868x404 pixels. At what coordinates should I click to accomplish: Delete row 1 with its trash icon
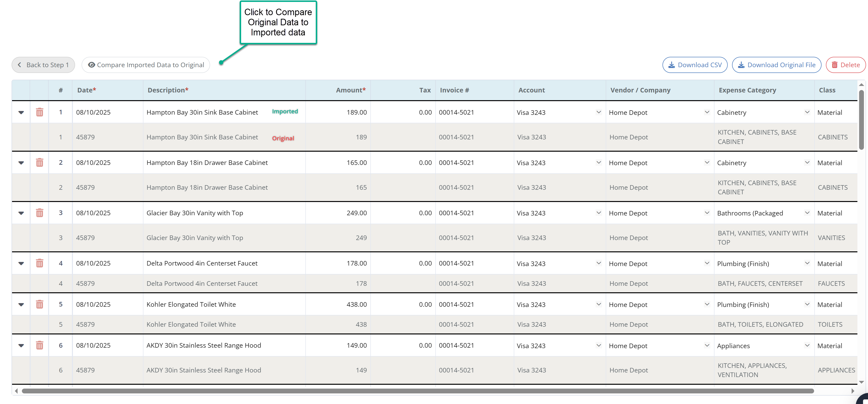tap(39, 112)
